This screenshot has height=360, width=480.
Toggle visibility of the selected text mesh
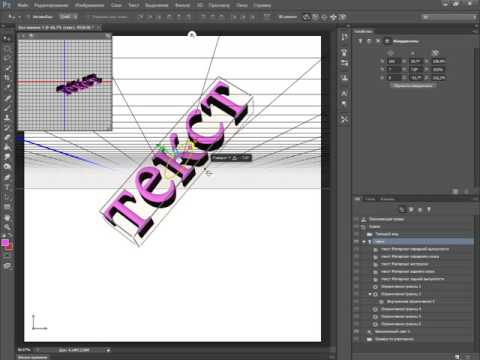coord(356,241)
